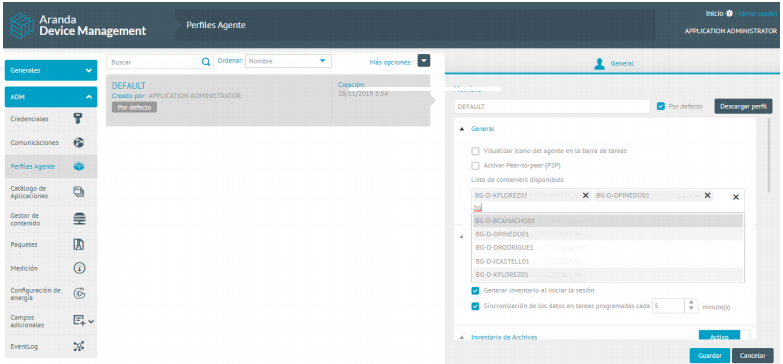This screenshot has width=783, height=364.
Task: Click the Guardar button
Action: click(710, 356)
